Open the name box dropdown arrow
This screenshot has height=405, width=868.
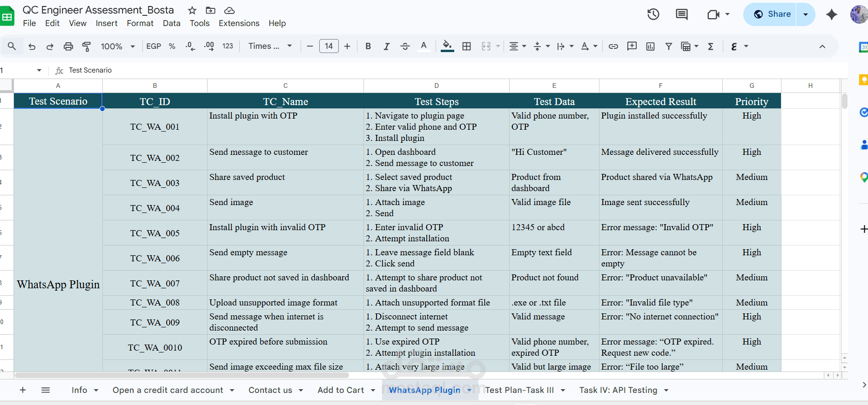39,70
